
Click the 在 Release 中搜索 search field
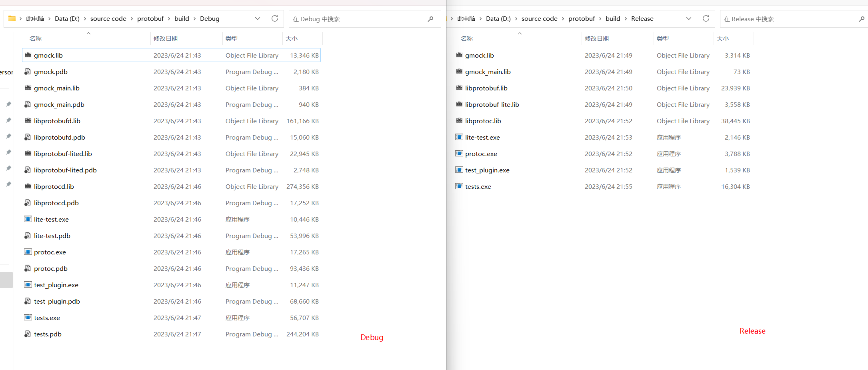(x=794, y=19)
